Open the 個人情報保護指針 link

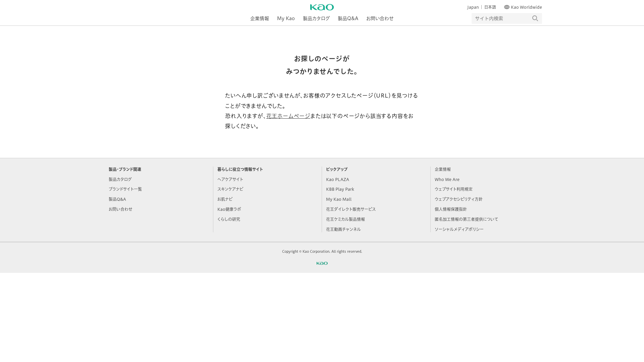coord(450,209)
